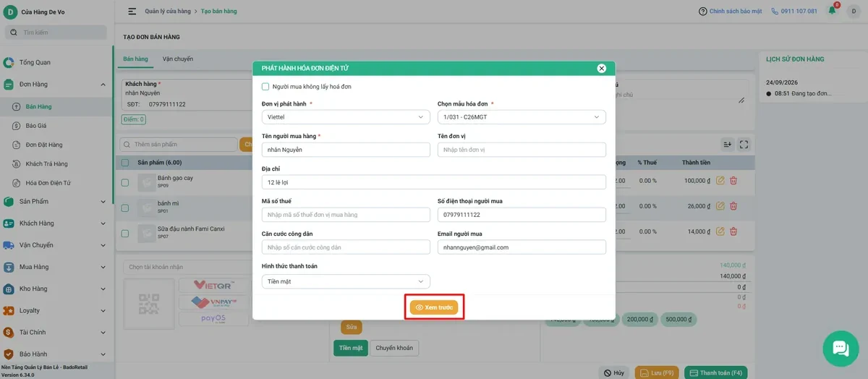The width and height of the screenshot is (868, 379).
Task: Focus the Tên người mua hàng field
Action: click(346, 150)
